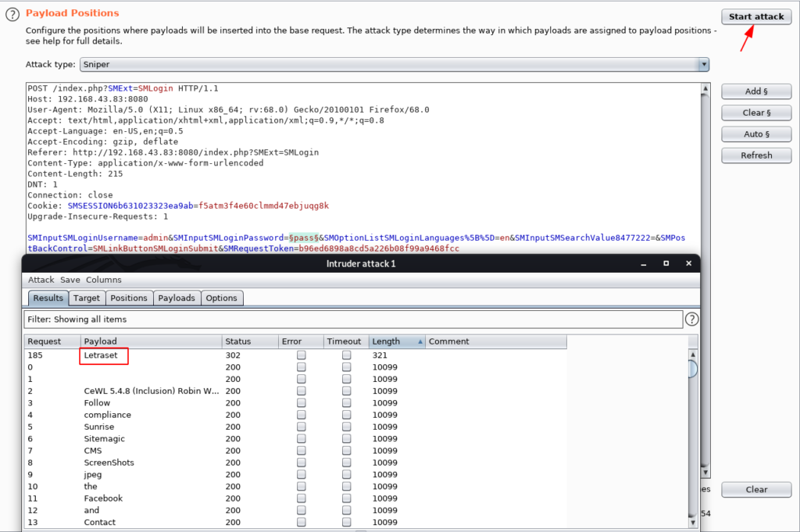This screenshot has width=800, height=532.
Task: Click the Start attack button
Action: pyautogui.click(x=756, y=16)
